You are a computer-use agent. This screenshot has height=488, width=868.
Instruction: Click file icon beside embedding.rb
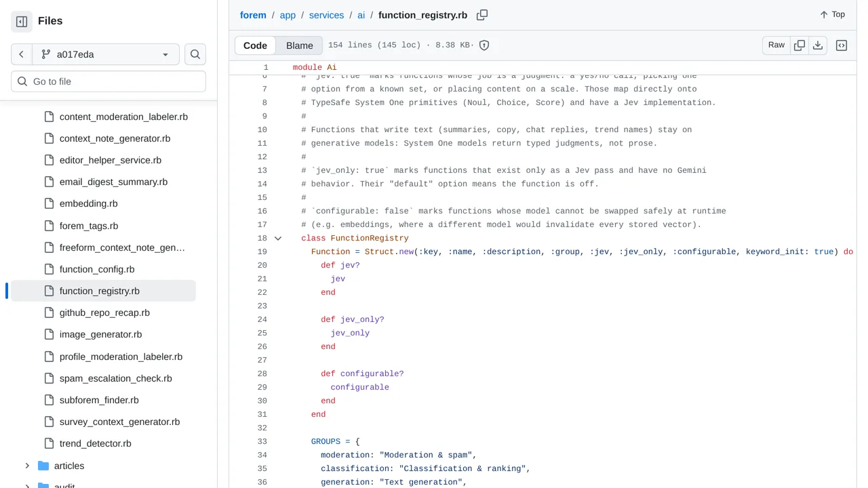49,203
